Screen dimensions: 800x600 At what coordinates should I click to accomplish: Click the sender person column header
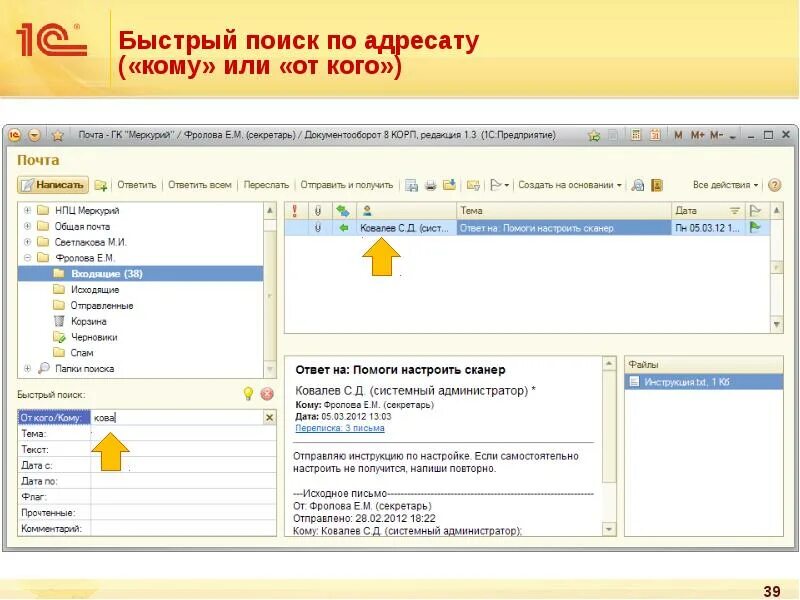coord(406,210)
